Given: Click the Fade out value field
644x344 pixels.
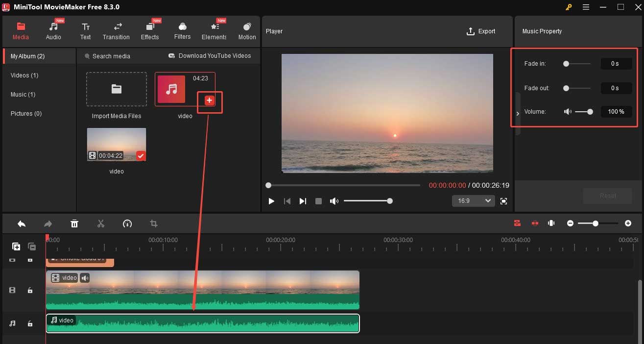Looking at the screenshot, I should coord(616,88).
